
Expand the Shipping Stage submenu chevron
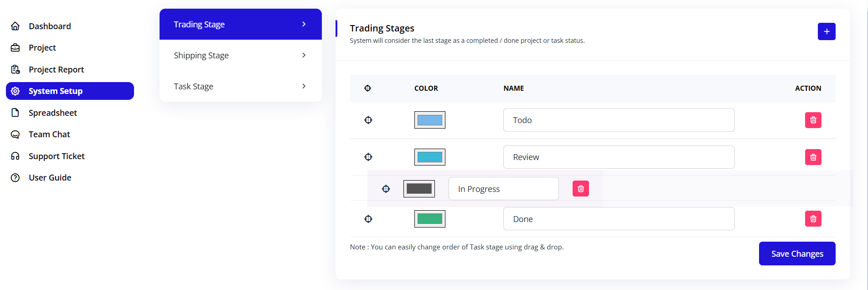304,55
